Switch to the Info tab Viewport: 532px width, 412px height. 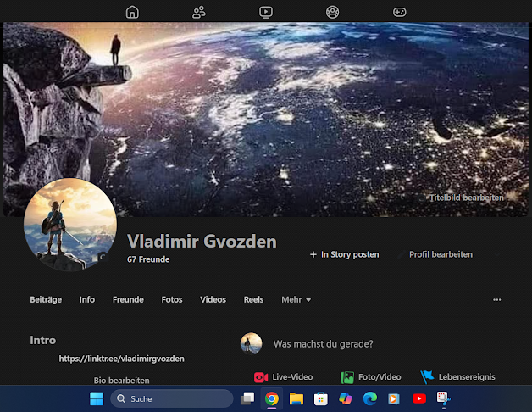coord(87,299)
